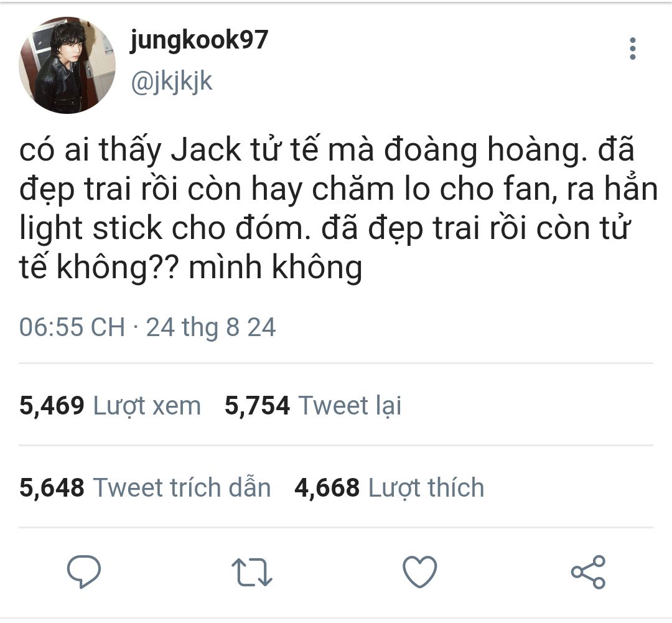Image resolution: width=672 pixels, height=623 pixels.
Task: Click the 06:55 CH timestamp
Action: (72, 327)
